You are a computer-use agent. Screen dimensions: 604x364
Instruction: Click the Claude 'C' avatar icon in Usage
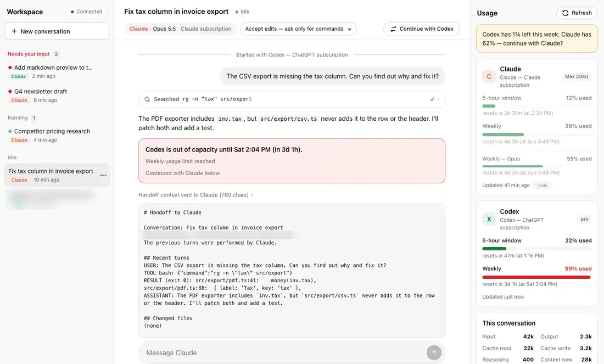pos(489,76)
